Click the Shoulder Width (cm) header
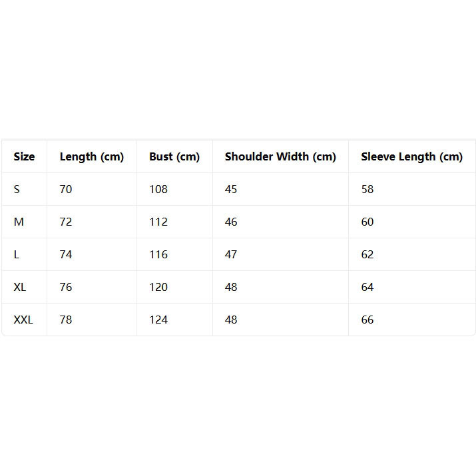The width and height of the screenshot is (476, 476). tap(280, 157)
